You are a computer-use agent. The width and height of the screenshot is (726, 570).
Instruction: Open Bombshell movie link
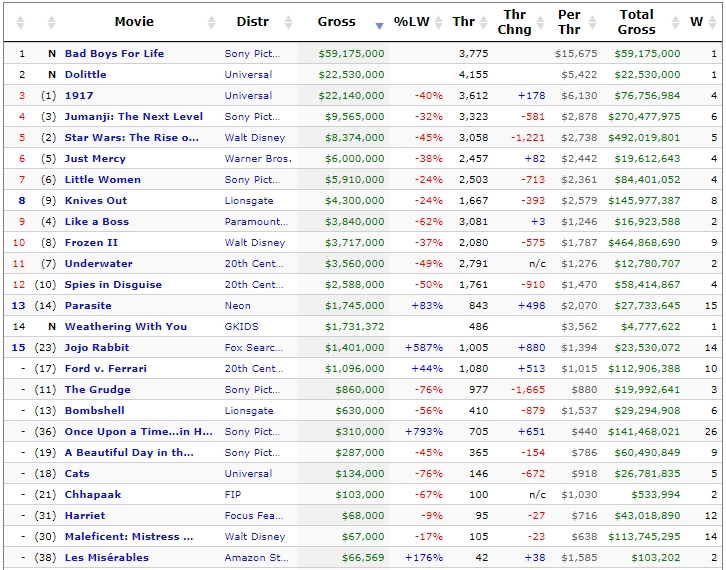(x=94, y=411)
